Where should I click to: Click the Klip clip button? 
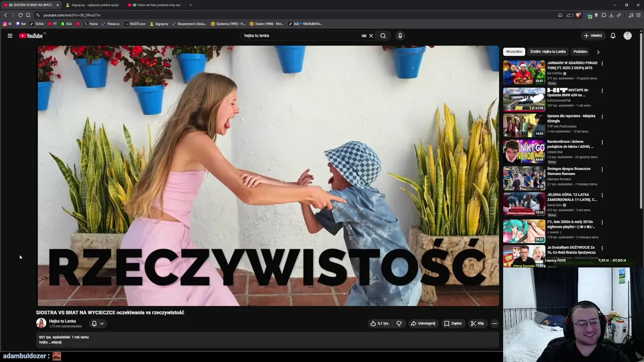pos(477,323)
